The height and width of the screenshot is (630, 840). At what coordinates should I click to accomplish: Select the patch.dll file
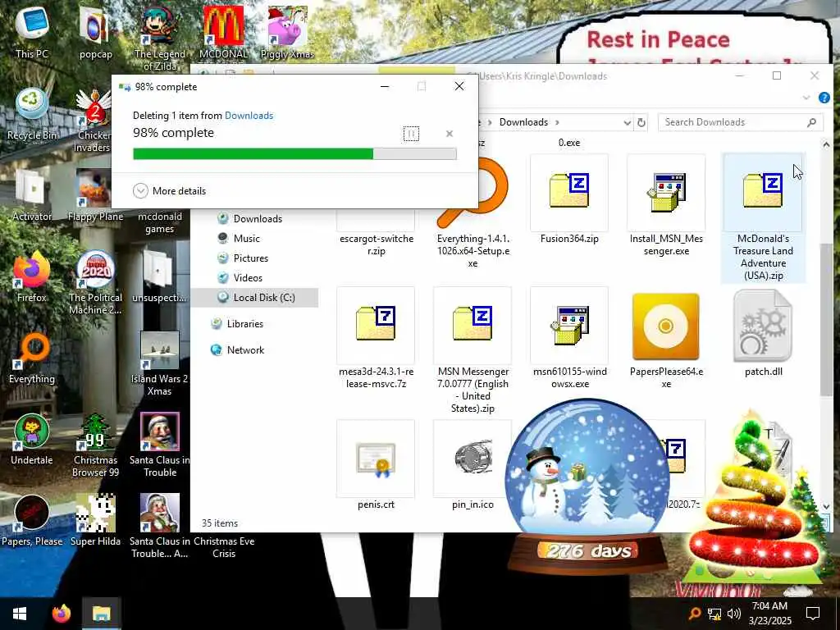[764, 332]
